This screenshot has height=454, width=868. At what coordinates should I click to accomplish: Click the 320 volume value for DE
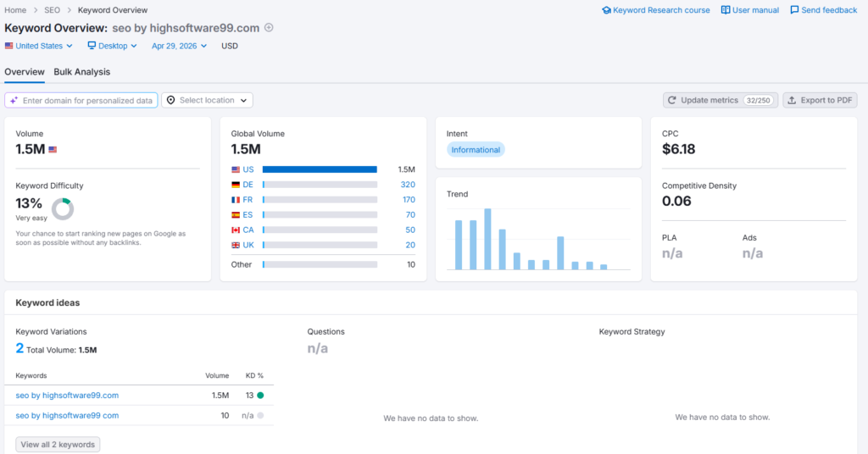(x=408, y=185)
